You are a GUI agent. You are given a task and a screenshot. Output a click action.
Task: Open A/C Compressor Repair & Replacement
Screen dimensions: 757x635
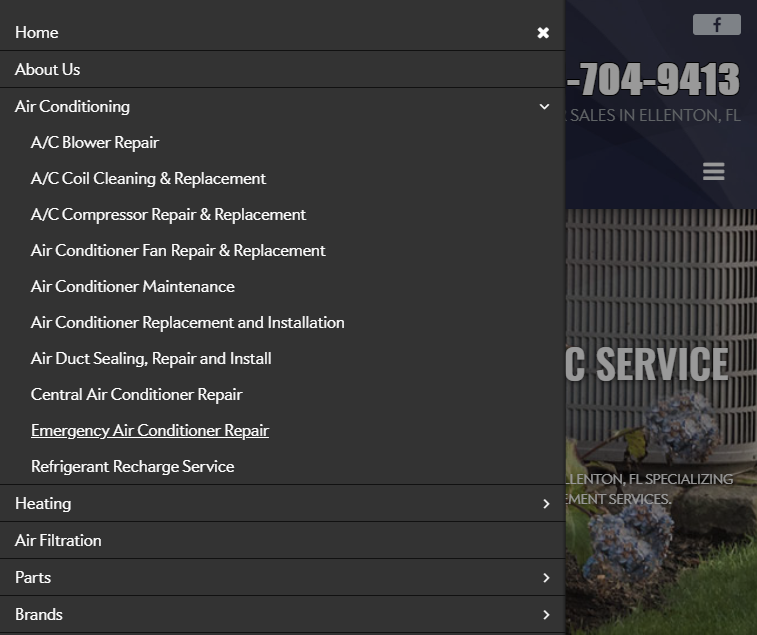click(x=168, y=214)
